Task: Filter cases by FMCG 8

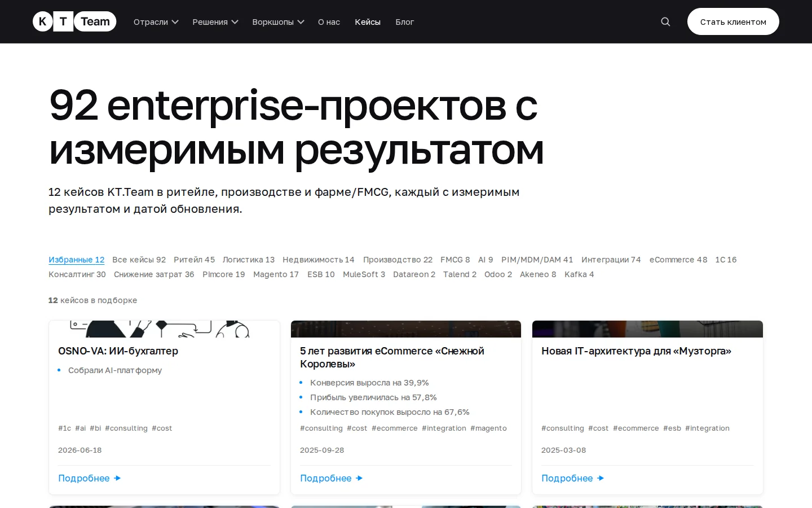Action: [x=455, y=260]
